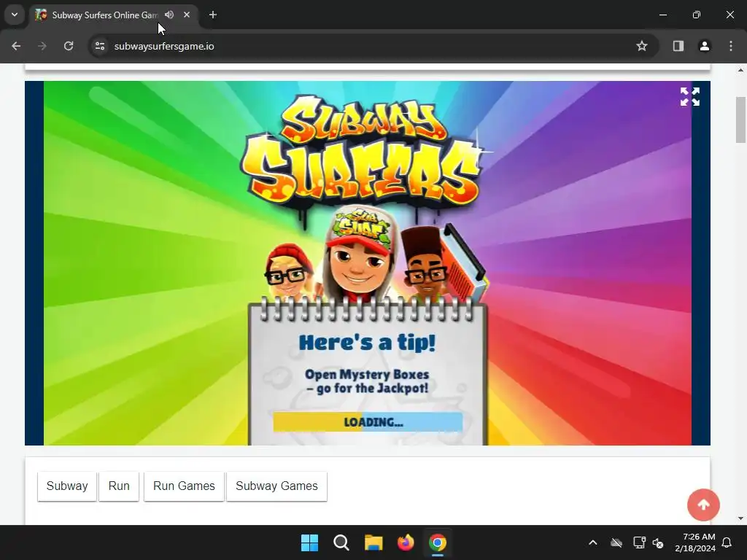Open the Chrome profile menu
The image size is (747, 560).
(705, 46)
